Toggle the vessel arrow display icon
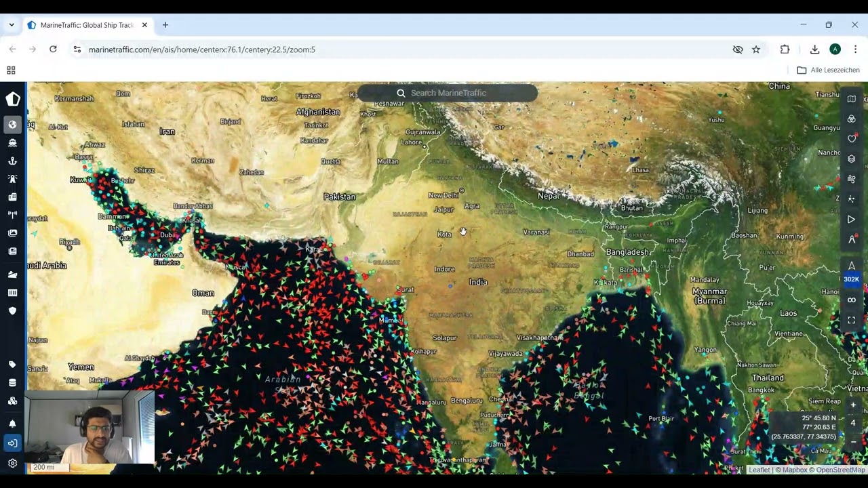Screen dimensions: 868x488 pyautogui.click(x=851, y=265)
